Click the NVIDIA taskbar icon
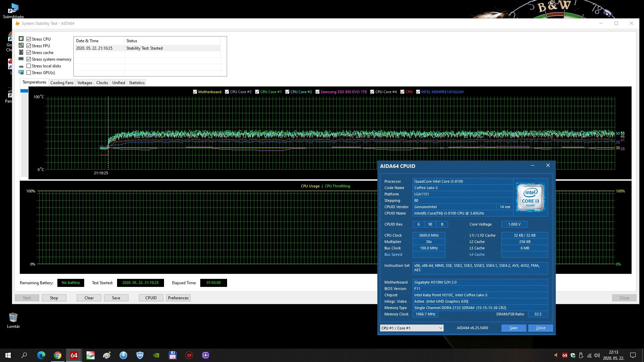644x362 pixels. point(156,355)
